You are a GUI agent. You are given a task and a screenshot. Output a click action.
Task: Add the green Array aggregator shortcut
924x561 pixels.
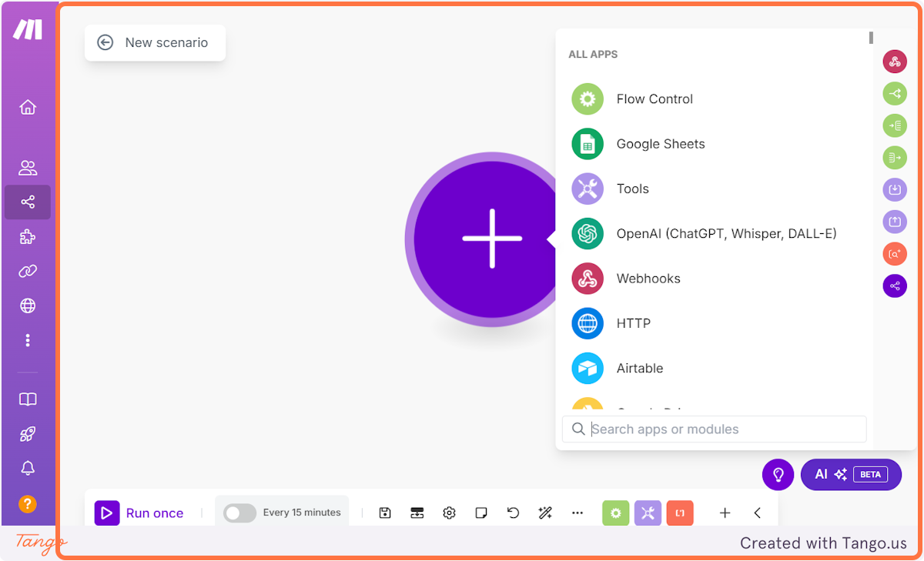tap(895, 158)
